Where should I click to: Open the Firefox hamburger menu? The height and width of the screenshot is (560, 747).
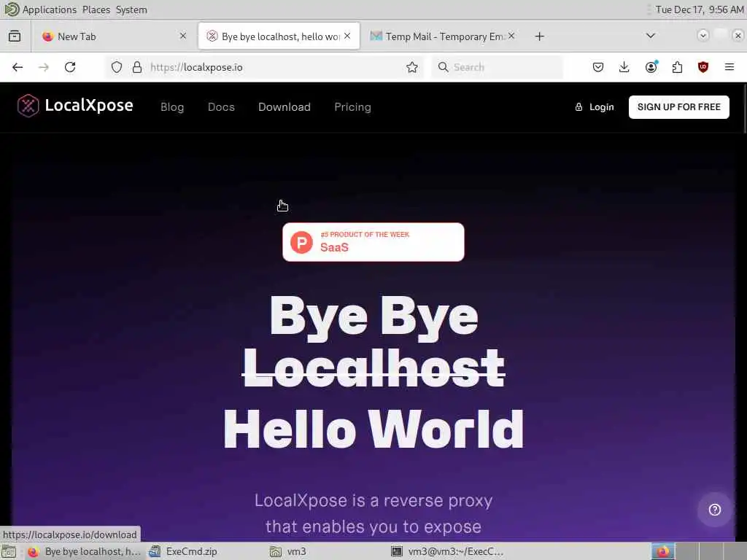[x=729, y=67]
